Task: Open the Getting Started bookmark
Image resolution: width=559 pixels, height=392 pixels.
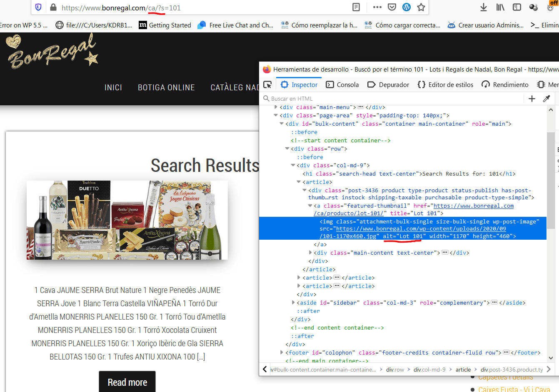Action: pyautogui.click(x=165, y=25)
